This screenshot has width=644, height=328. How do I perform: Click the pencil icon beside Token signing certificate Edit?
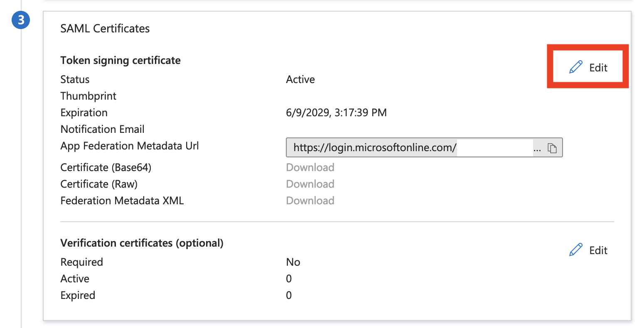(576, 67)
